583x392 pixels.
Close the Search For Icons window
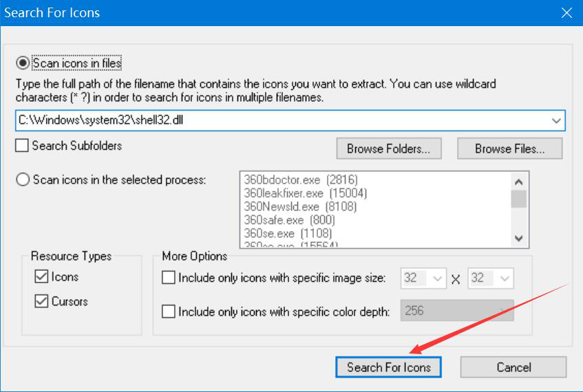[566, 12]
